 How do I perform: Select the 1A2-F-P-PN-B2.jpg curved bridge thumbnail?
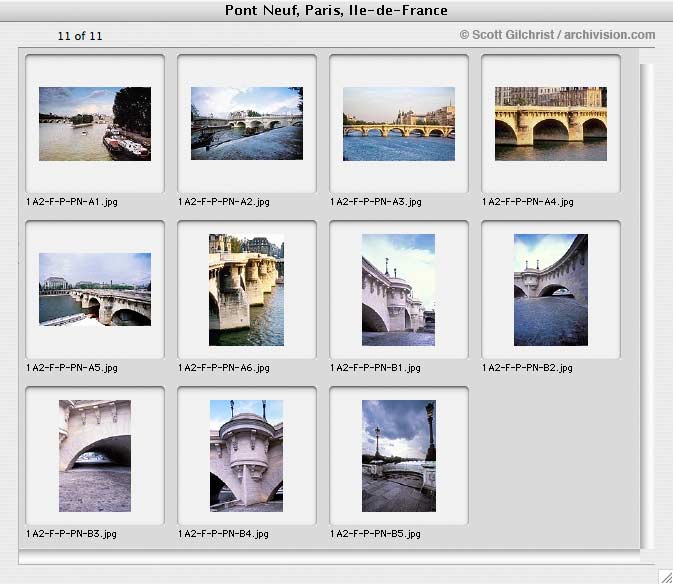551,290
